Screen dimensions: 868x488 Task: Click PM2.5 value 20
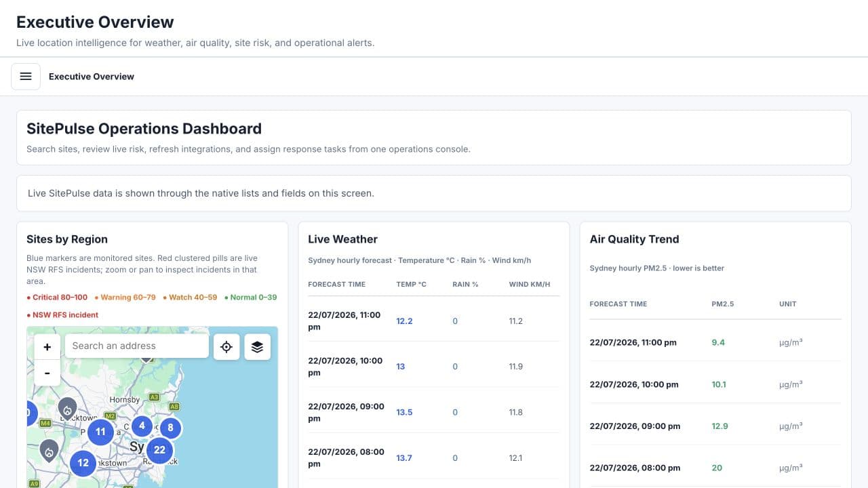717,468
